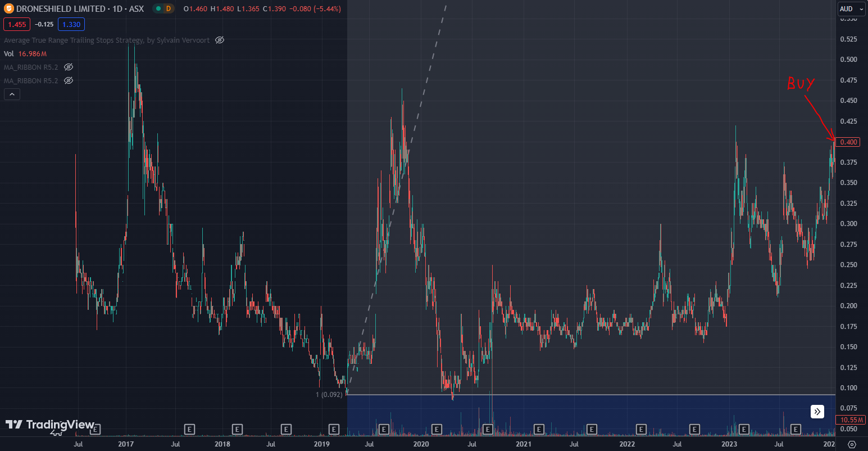
Task: Click the red 10.55M volume axis label
Action: 851,420
